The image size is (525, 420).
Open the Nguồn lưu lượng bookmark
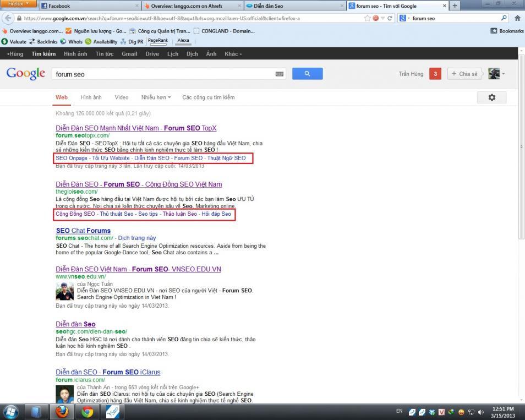(96, 31)
